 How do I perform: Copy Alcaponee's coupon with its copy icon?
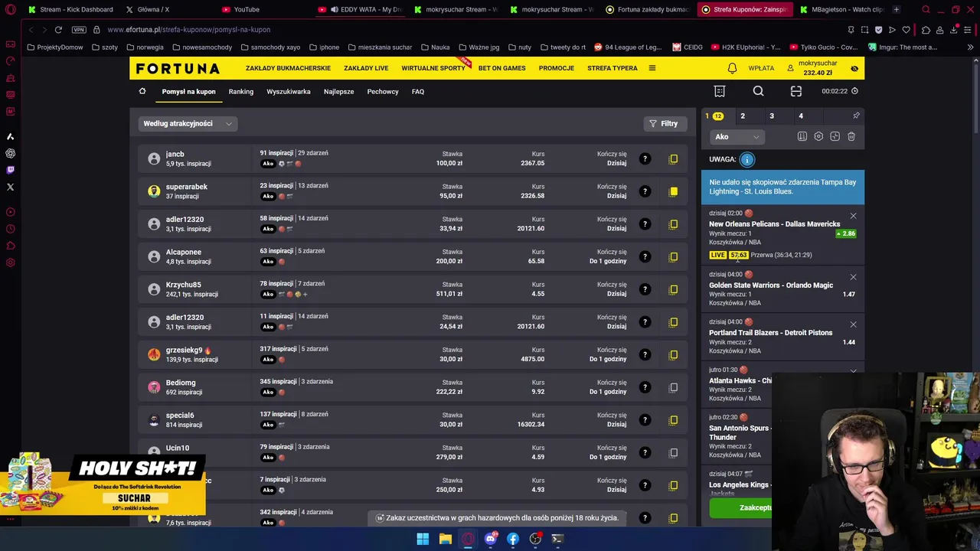[x=674, y=256]
